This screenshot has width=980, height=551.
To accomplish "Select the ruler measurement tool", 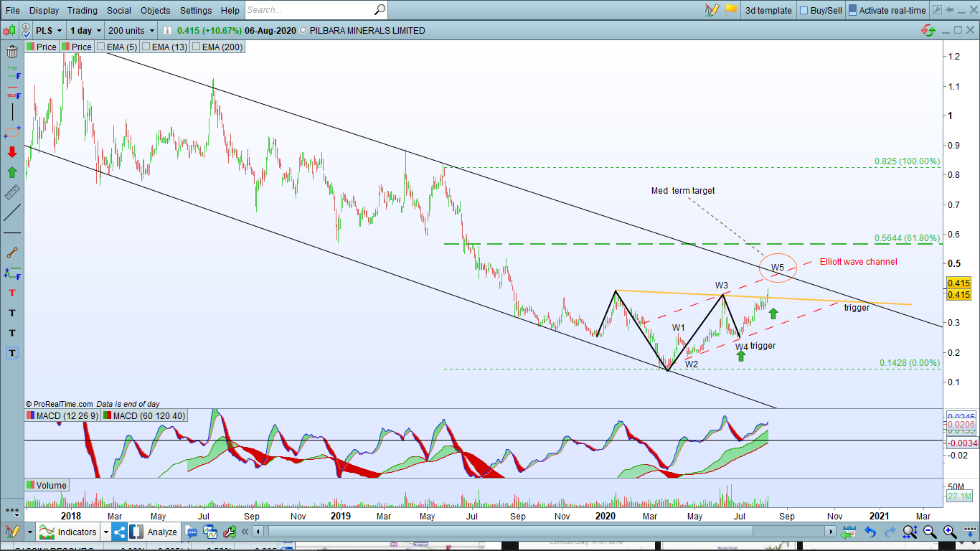I will pos(12,192).
